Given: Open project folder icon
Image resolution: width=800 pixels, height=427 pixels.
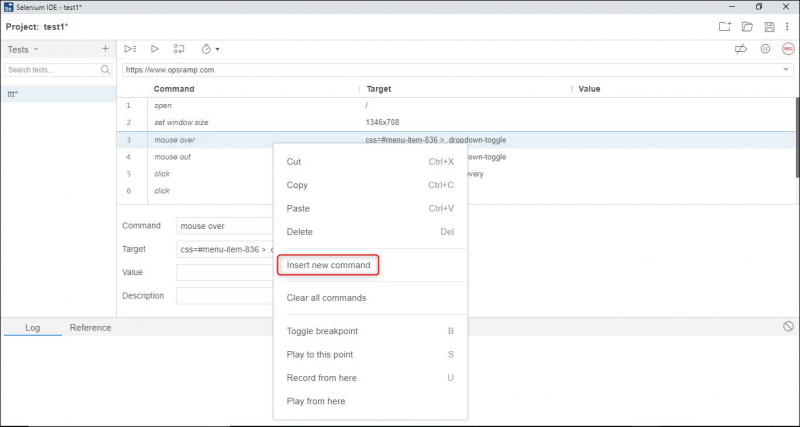Looking at the screenshot, I should 747,27.
